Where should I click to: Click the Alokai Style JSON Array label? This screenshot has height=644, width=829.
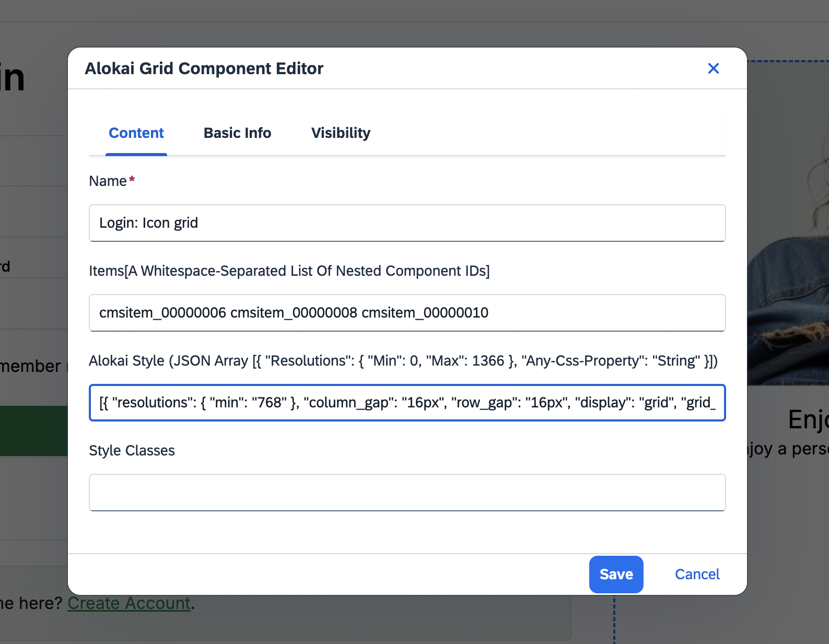403,360
